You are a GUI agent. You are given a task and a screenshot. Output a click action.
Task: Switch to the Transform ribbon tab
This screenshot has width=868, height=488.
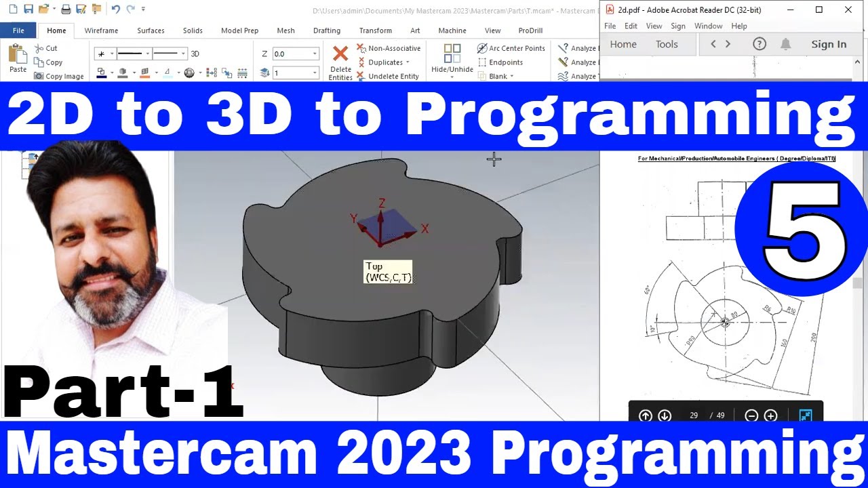376,30
